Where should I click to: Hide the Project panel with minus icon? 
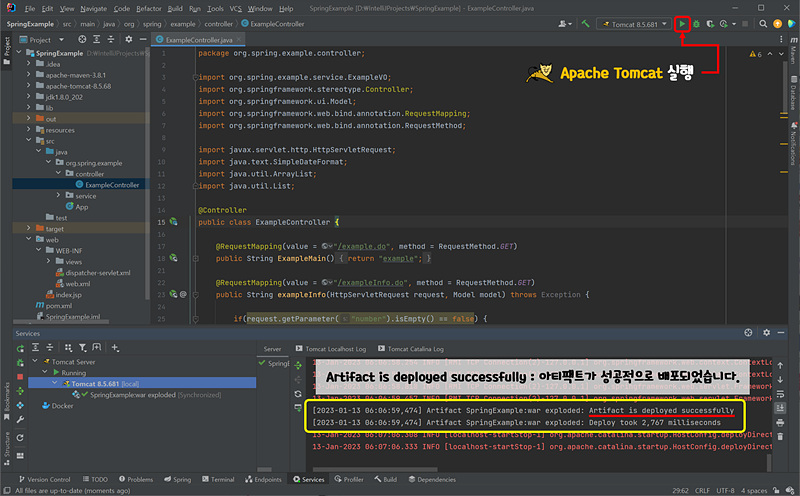coord(143,39)
